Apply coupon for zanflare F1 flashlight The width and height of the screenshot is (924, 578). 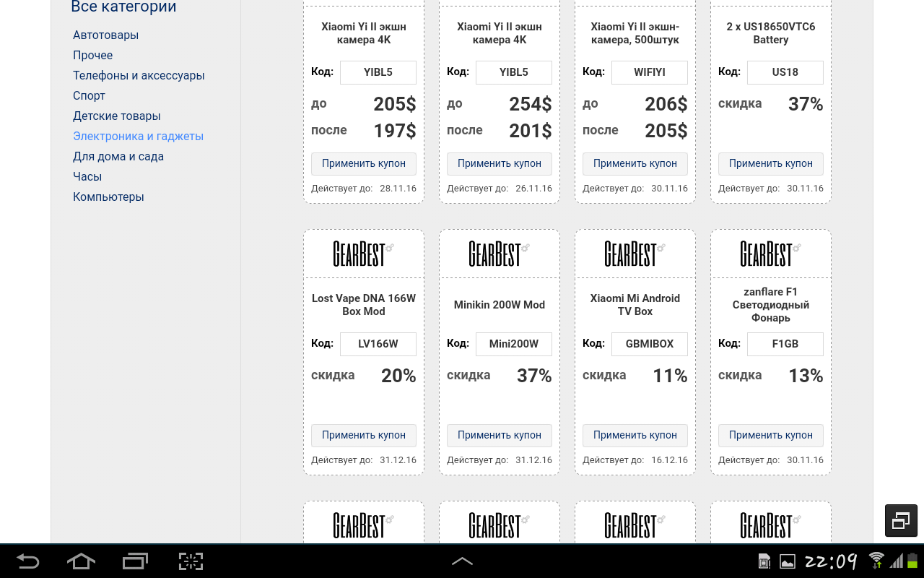(771, 435)
